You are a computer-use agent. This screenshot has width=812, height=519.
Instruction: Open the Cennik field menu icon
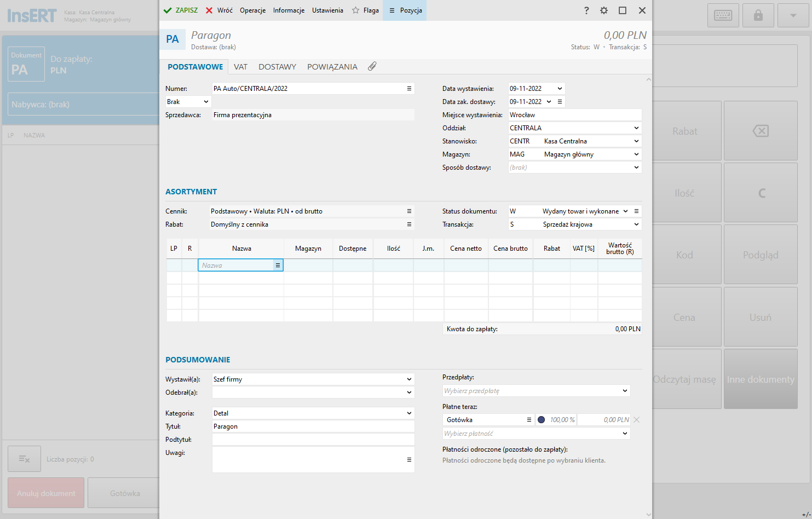(409, 211)
